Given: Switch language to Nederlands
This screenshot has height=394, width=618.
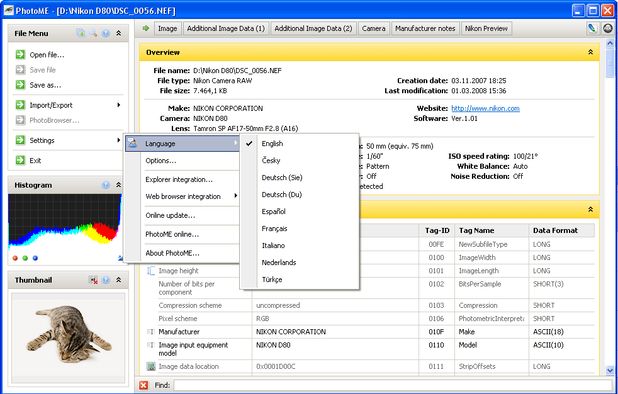Looking at the screenshot, I should pyautogui.click(x=300, y=262).
